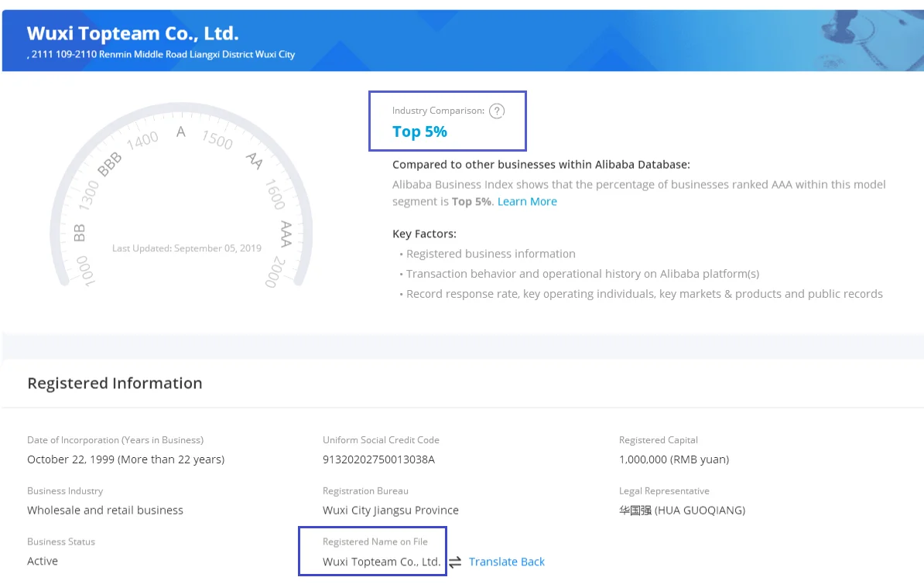Click the Wuxi City Jiangsu Province bureau

pos(391,511)
